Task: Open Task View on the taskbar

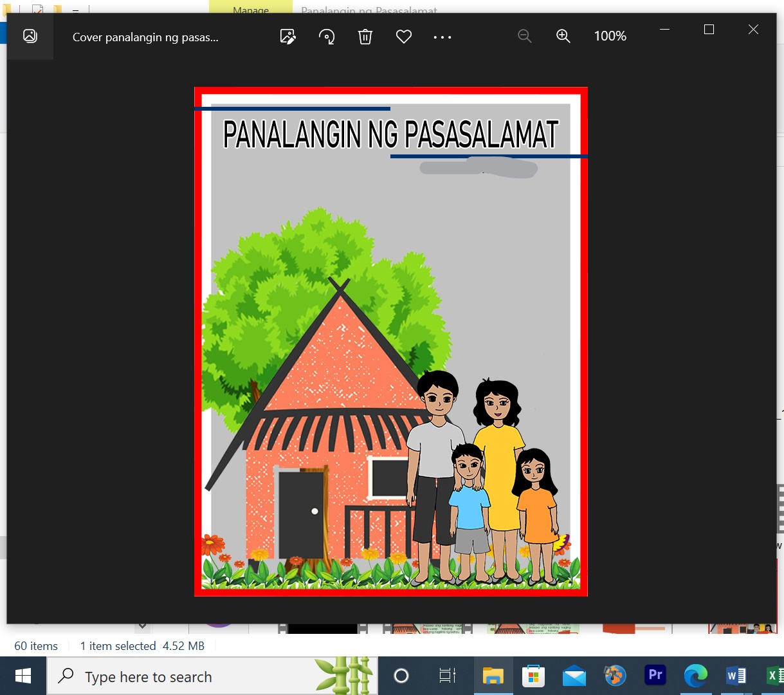Action: click(446, 676)
